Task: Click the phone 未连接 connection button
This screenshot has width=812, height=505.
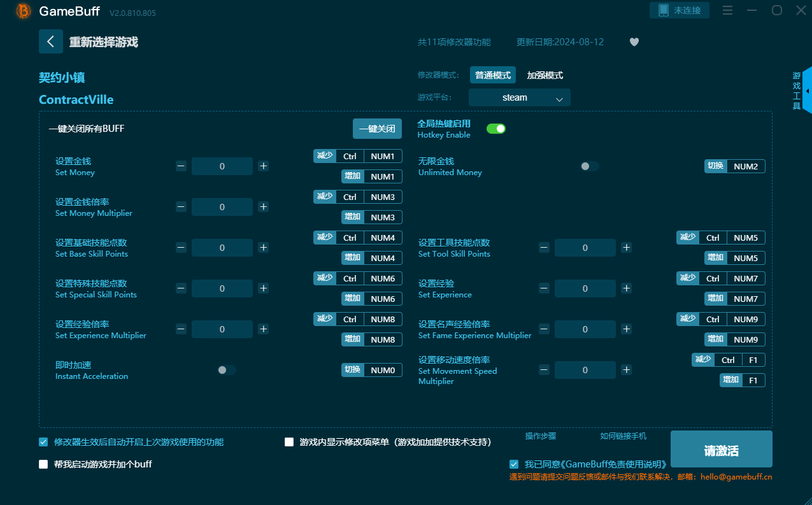Action: pyautogui.click(x=680, y=10)
